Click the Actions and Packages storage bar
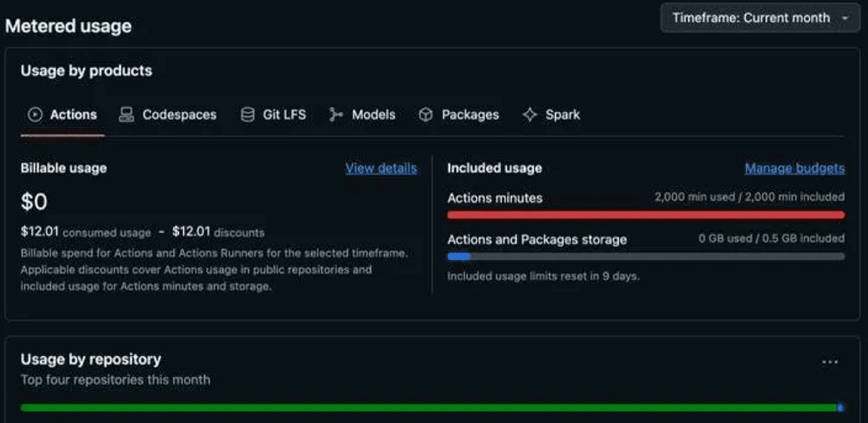Screen dimensions: 868x423 (x=646, y=256)
